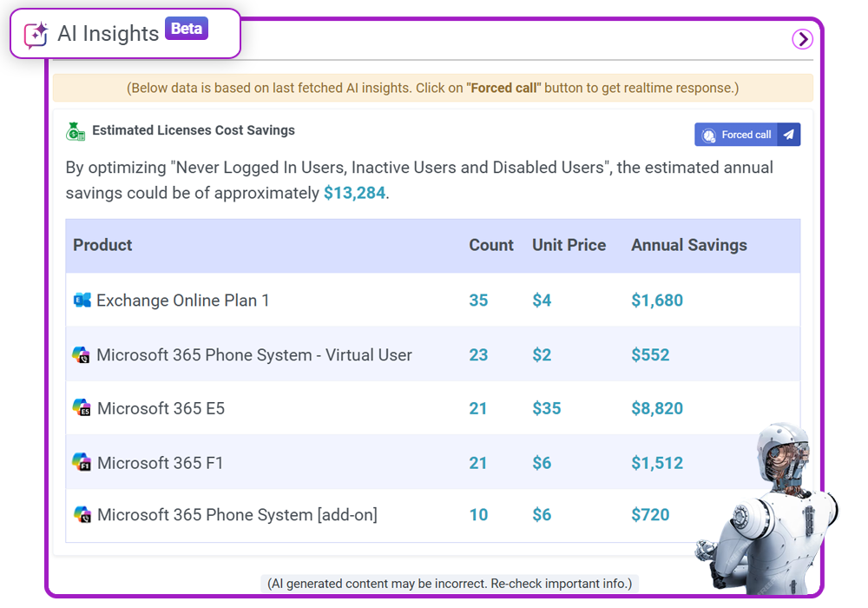The image size is (868, 608).
Task: Sort by the Annual Savings column header
Action: click(689, 245)
